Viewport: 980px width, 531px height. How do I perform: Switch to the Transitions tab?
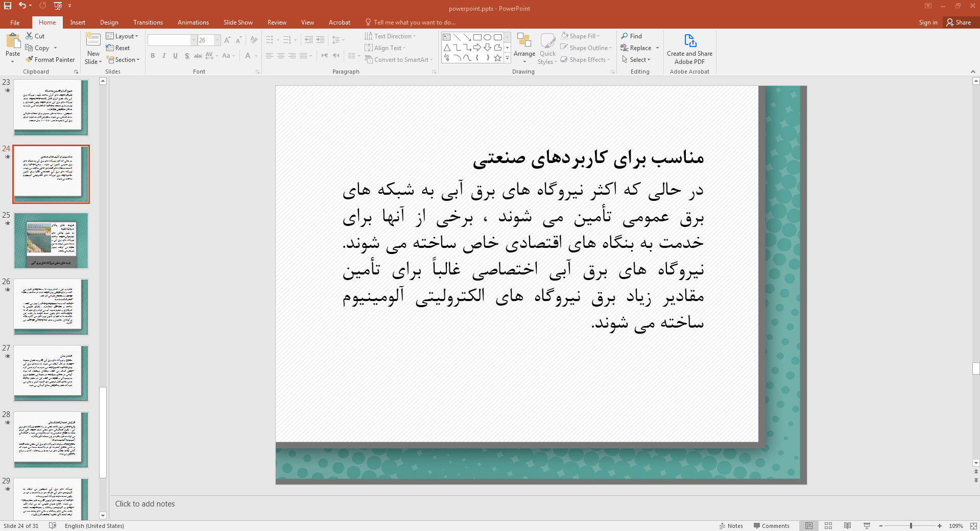[148, 22]
